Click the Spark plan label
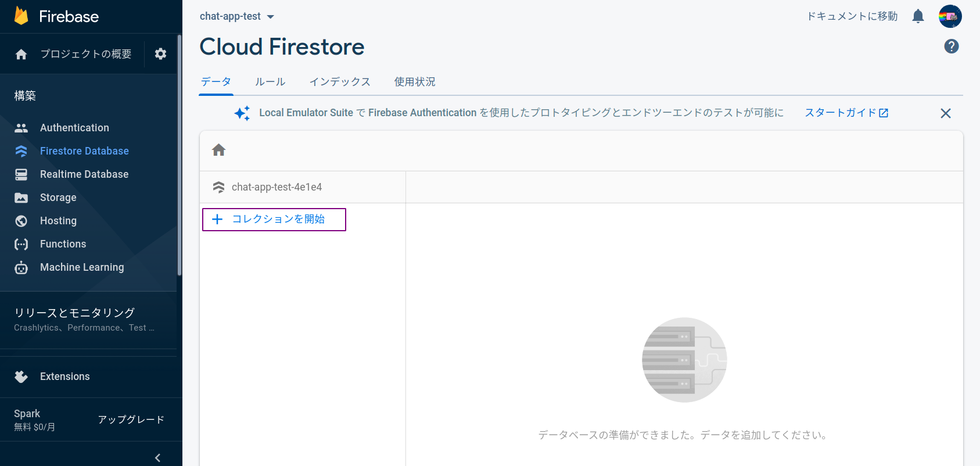Viewport: 980px width, 466px height. coord(27,414)
